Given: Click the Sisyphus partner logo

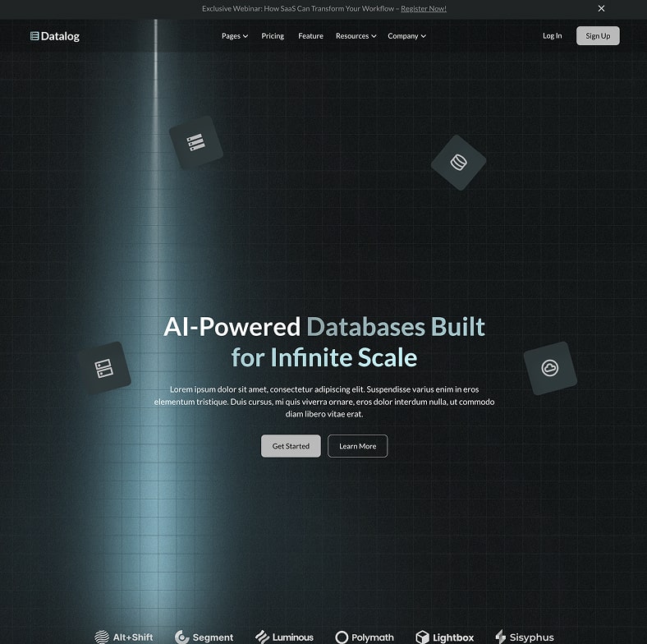Looking at the screenshot, I should [525, 637].
